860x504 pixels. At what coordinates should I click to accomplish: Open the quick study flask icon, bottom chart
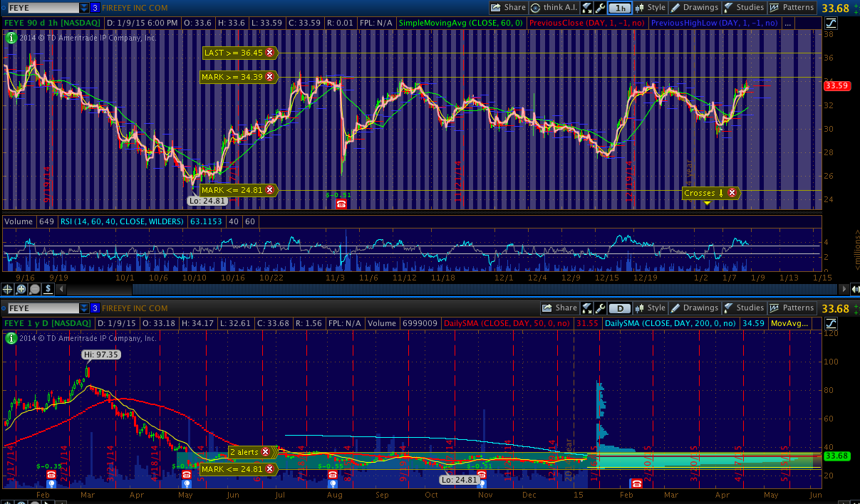tap(586, 308)
